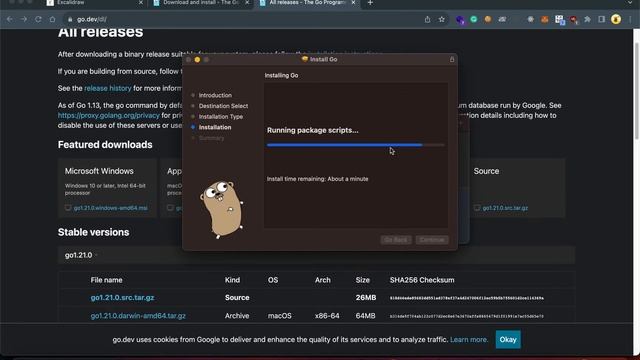This screenshot has height=360, width=640.
Task: Click the x86-64 arch cell
Action: 327,316
